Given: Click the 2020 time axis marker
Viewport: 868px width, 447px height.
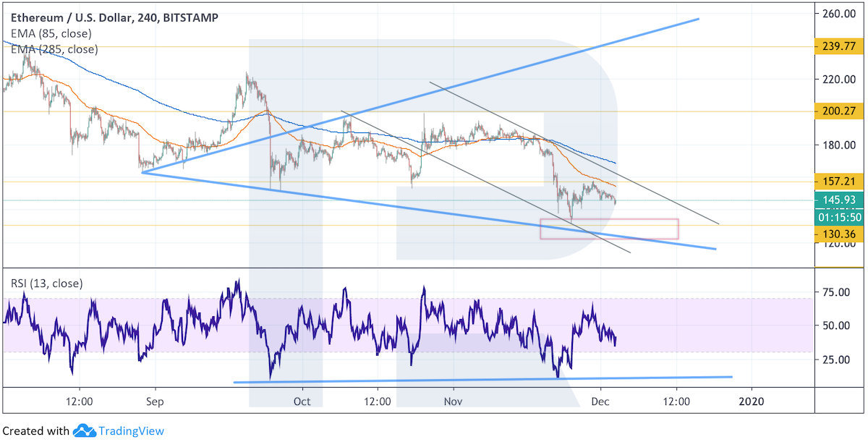Looking at the screenshot, I should 752,400.
